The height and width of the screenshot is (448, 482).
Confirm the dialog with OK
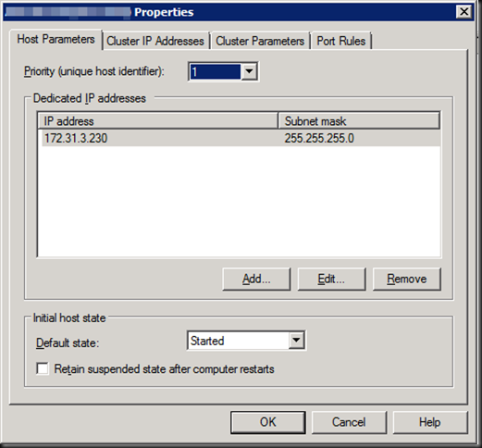pos(268,422)
